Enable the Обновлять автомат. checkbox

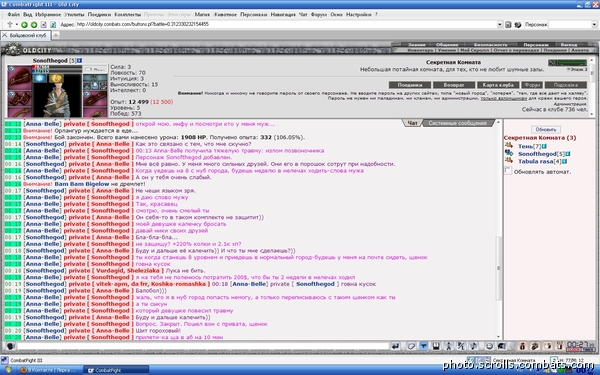coord(508,171)
